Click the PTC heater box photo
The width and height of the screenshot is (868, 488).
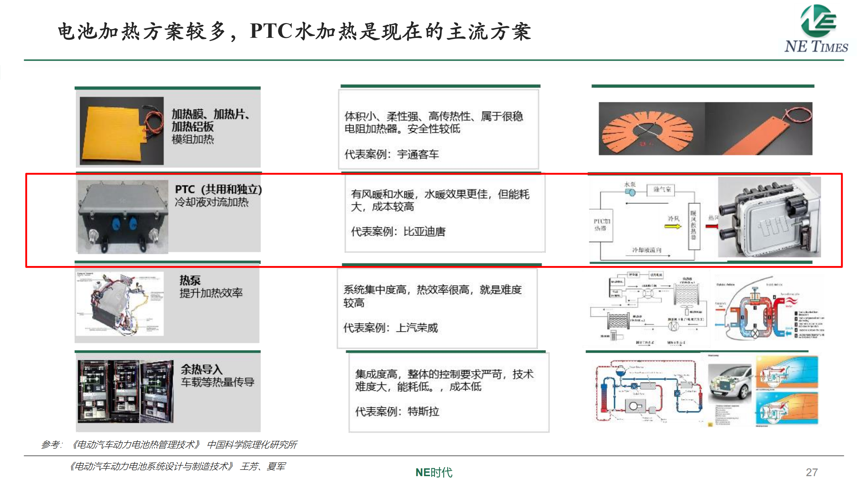coord(123,217)
